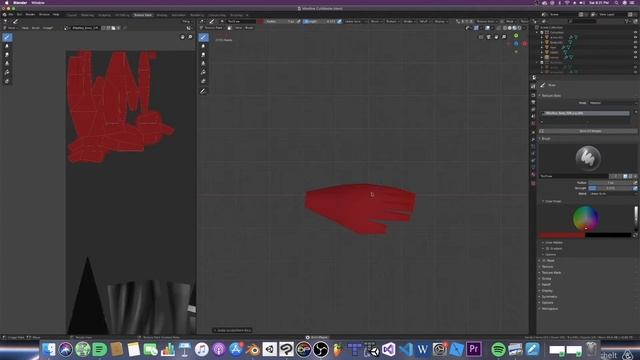Toggle viewport overlays button in 3D viewport header
The width and height of the screenshot is (640, 360).
487,28
